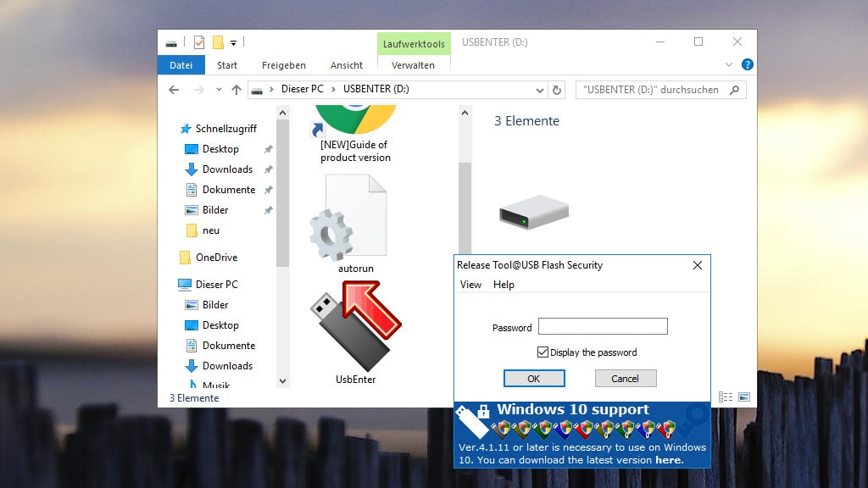The image size is (868, 488).
Task: Close the Release Tool dialog
Action: [698, 265]
